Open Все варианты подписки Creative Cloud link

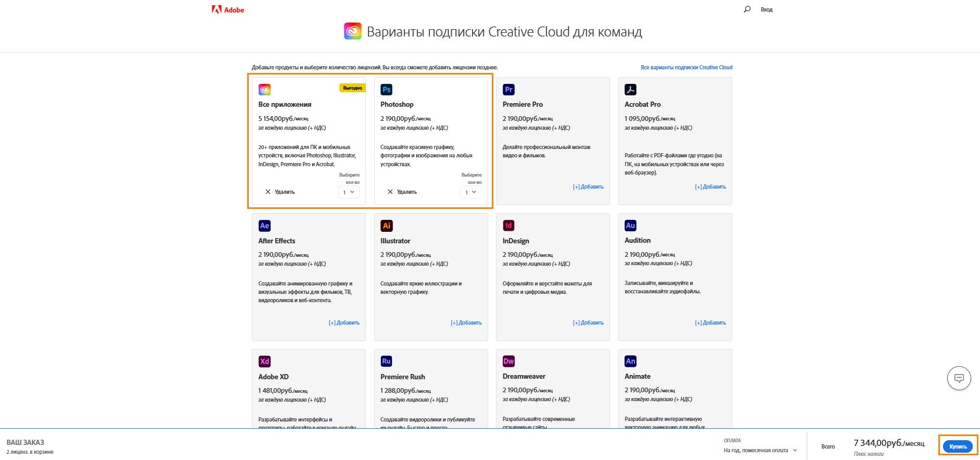[x=686, y=67]
